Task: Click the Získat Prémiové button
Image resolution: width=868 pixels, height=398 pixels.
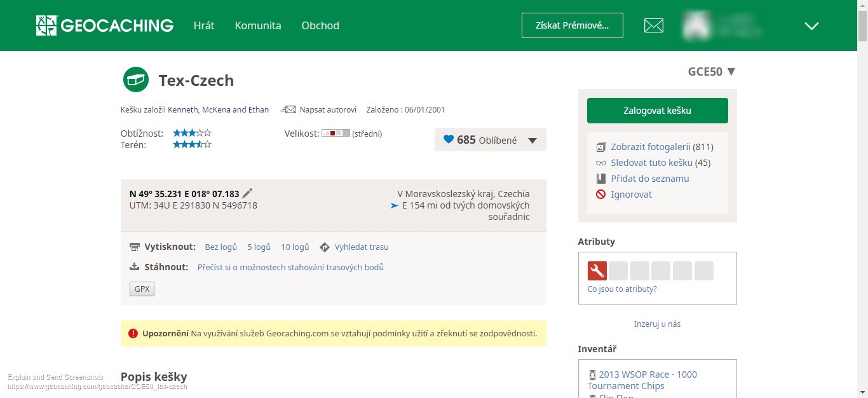Action: tap(573, 25)
